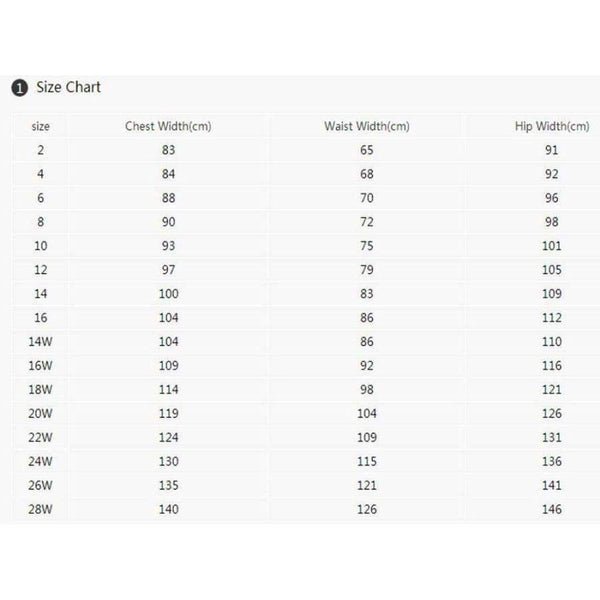The image size is (600, 600).
Task: Click hip width value 131 for size 22W
Action: pos(551,437)
